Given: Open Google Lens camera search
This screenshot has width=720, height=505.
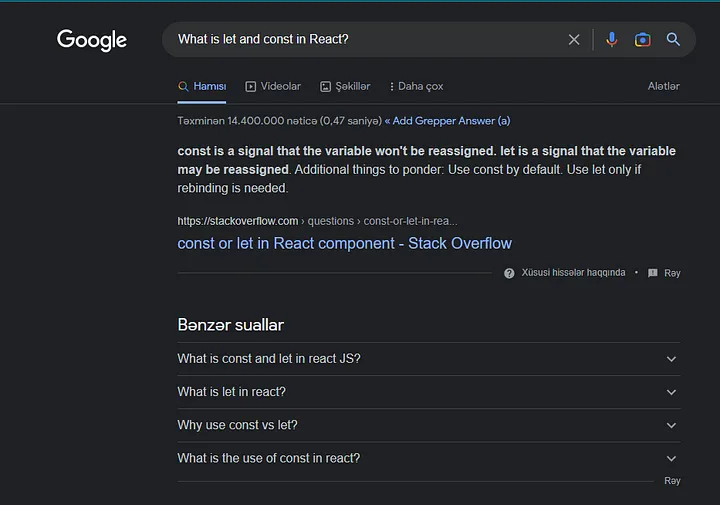Looking at the screenshot, I should [x=642, y=40].
